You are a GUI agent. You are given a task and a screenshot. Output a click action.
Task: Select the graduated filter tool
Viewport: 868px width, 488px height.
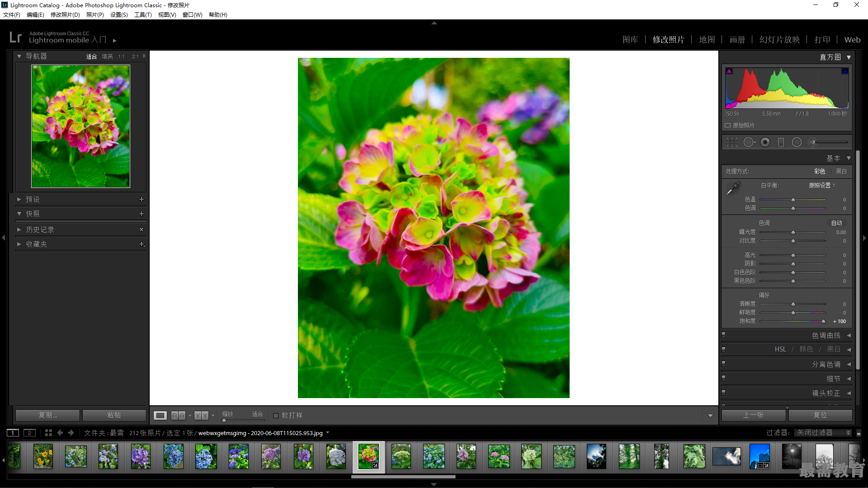click(781, 142)
